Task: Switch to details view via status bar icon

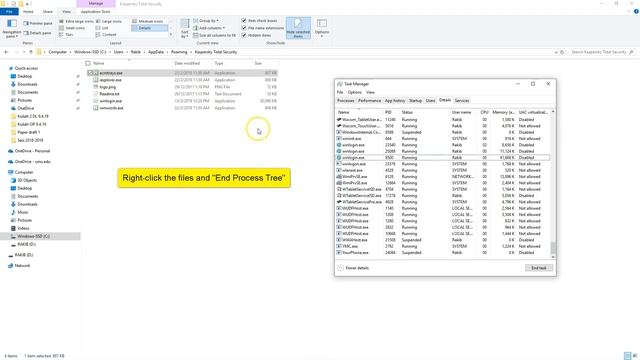Action: [627, 356]
